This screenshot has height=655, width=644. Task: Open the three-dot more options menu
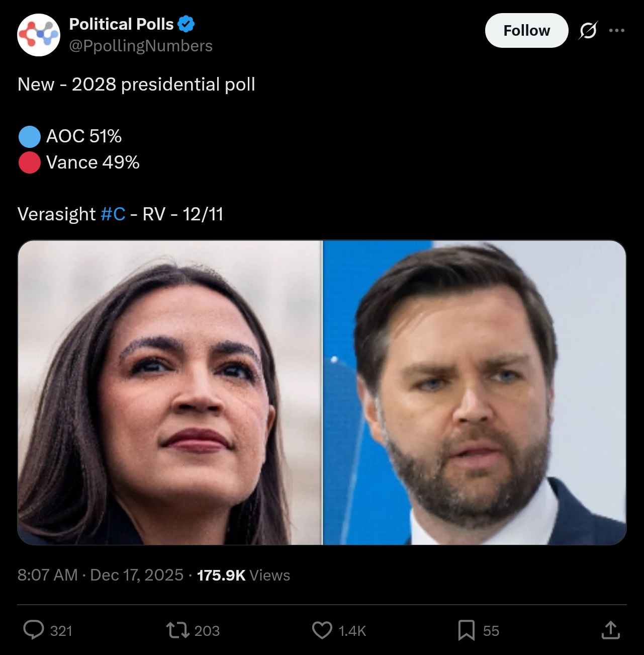[x=616, y=31]
